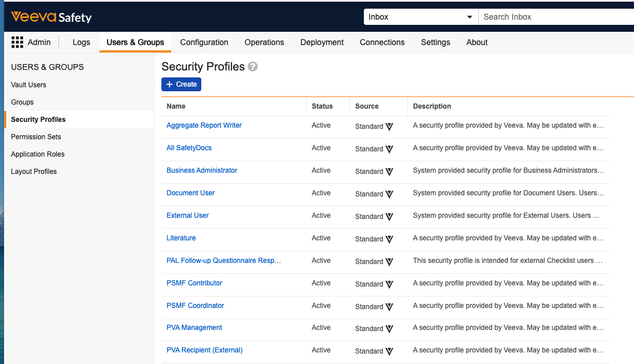Open the Connections tab

382,42
